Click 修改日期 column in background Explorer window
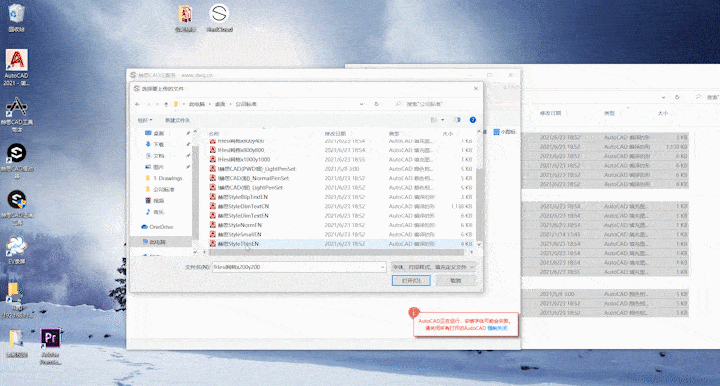This screenshot has height=386, width=720. point(550,113)
